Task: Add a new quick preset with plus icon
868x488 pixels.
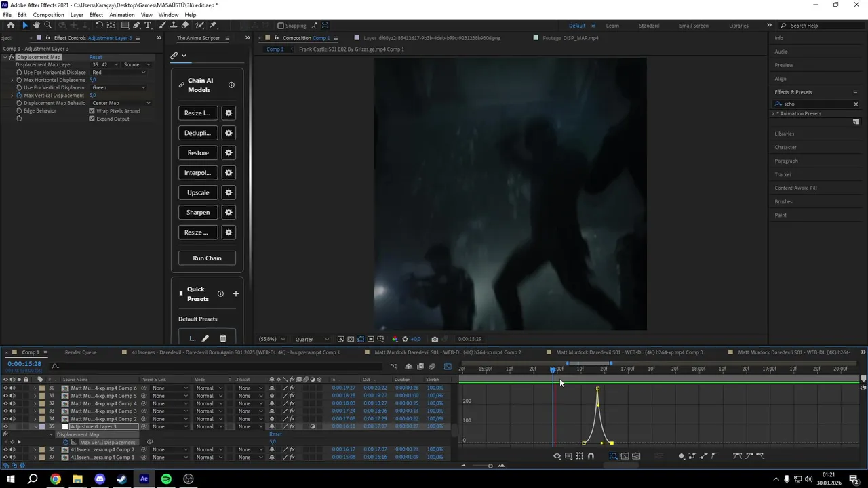Action: [x=236, y=294]
